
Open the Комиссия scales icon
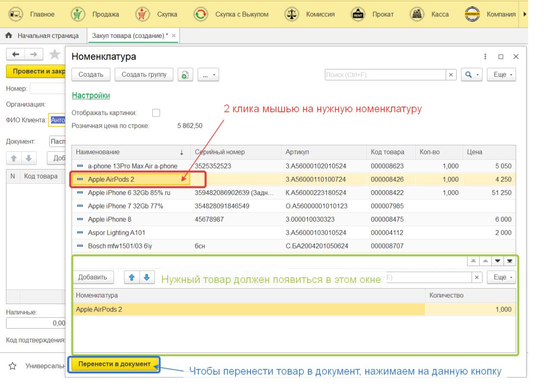tap(291, 14)
